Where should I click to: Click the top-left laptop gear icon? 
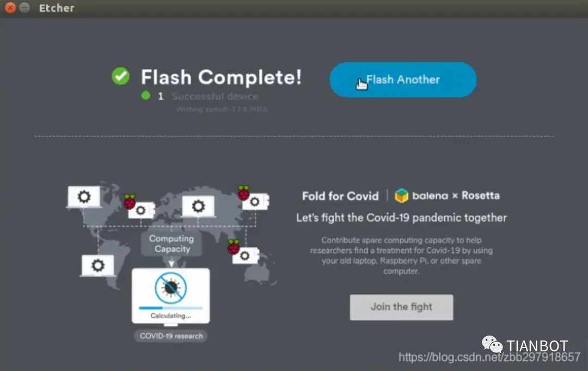[84, 197]
